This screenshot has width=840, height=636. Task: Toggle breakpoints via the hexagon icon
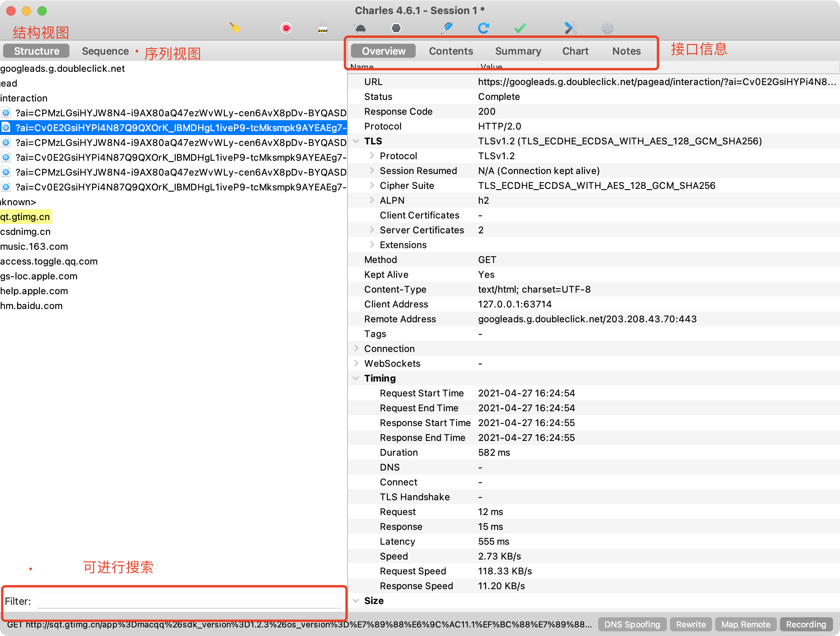tap(396, 28)
